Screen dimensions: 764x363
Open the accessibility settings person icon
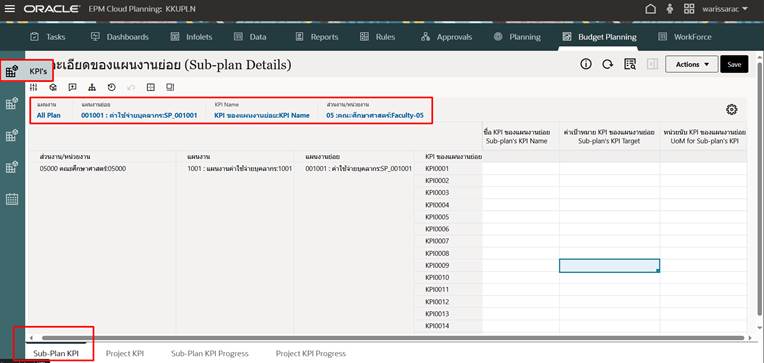coord(670,9)
